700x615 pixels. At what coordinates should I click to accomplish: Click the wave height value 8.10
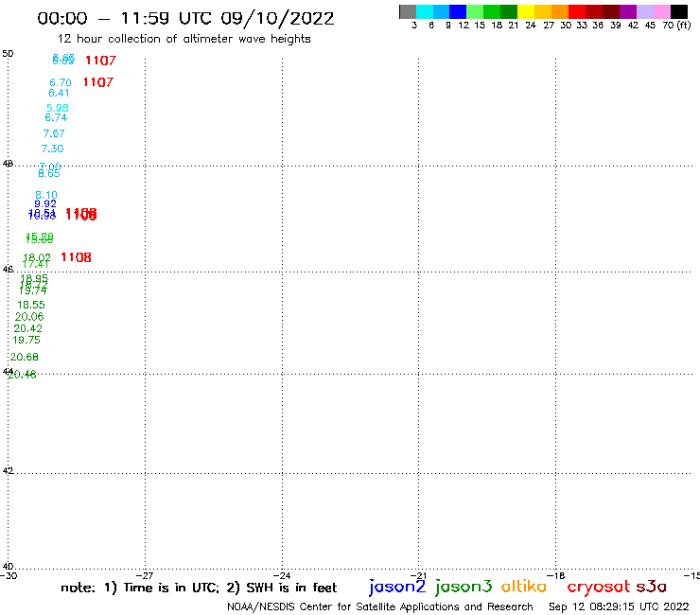point(46,195)
